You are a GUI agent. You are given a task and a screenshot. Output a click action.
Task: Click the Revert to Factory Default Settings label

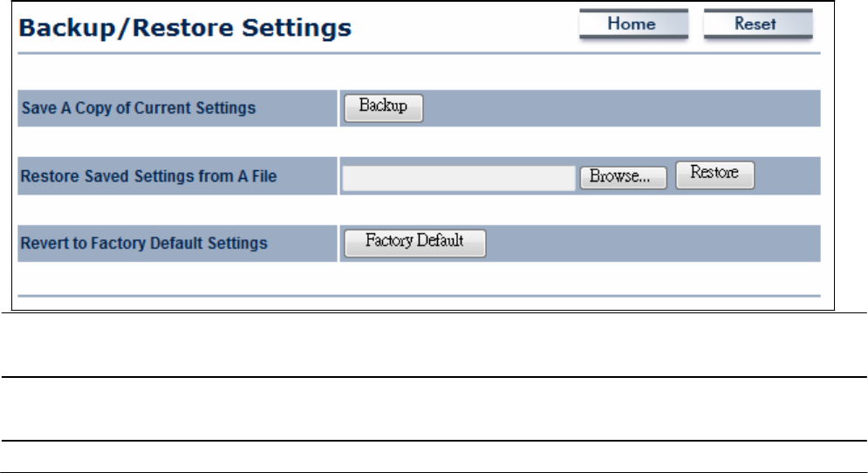144,243
